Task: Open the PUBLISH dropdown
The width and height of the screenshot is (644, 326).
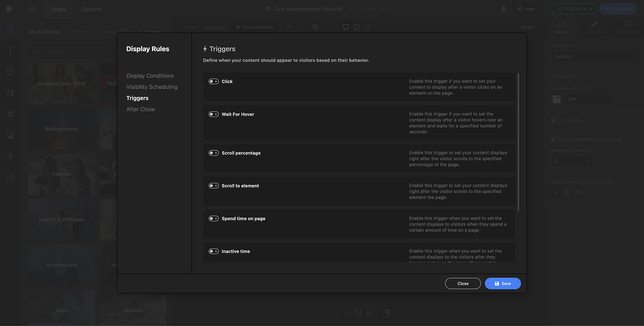Action: click(x=574, y=9)
